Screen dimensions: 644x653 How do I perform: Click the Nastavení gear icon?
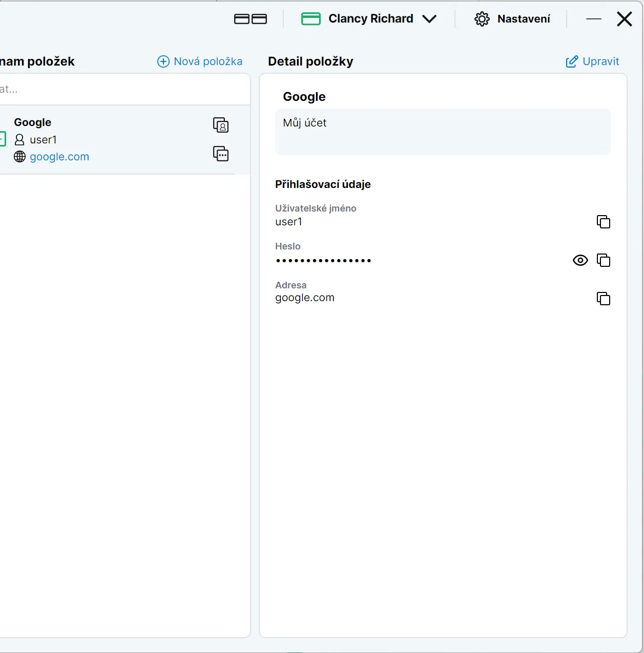482,19
